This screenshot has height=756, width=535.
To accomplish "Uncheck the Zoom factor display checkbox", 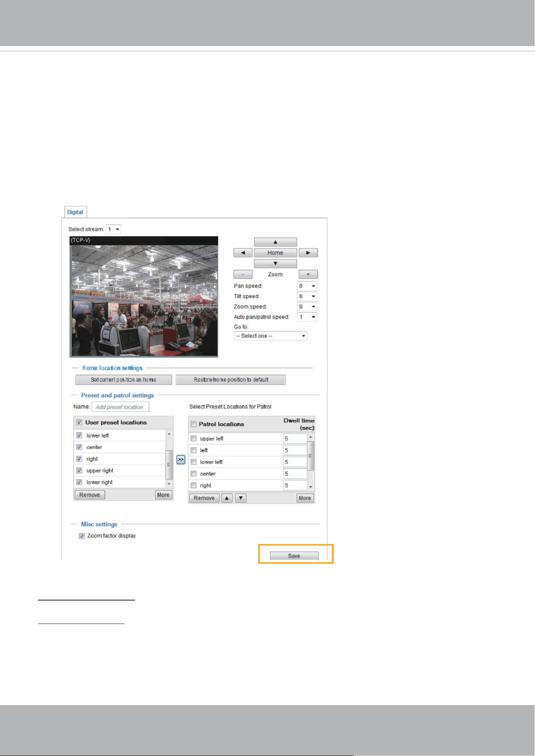I will click(x=82, y=536).
